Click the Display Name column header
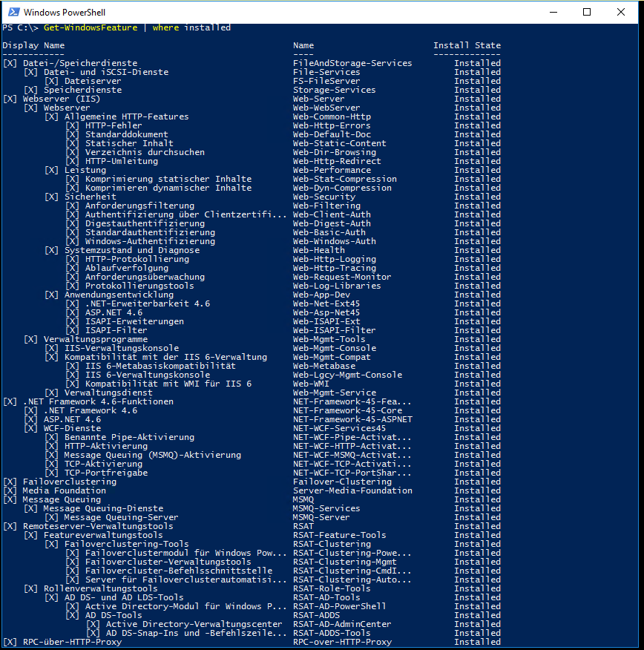644x650 pixels. coord(33,45)
